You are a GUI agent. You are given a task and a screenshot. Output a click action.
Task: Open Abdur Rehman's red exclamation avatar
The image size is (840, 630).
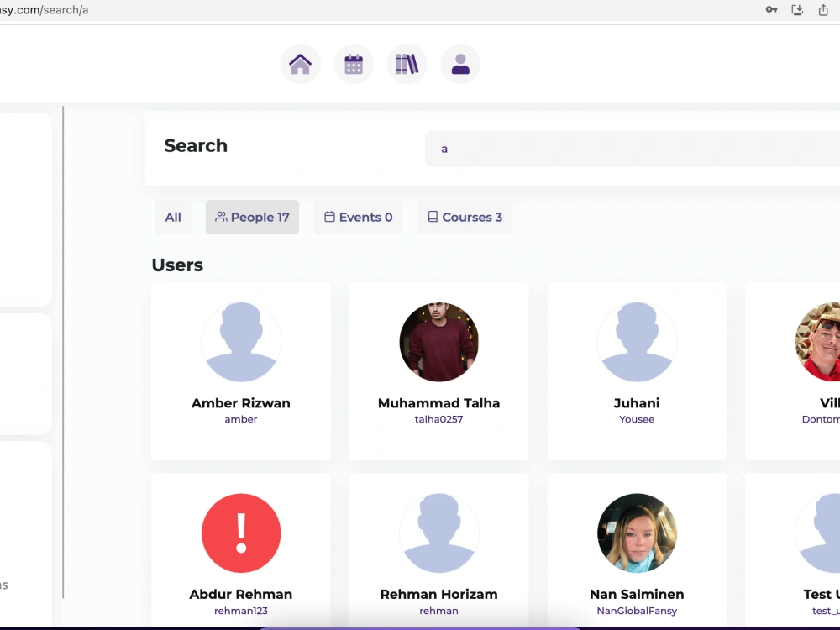click(x=241, y=533)
